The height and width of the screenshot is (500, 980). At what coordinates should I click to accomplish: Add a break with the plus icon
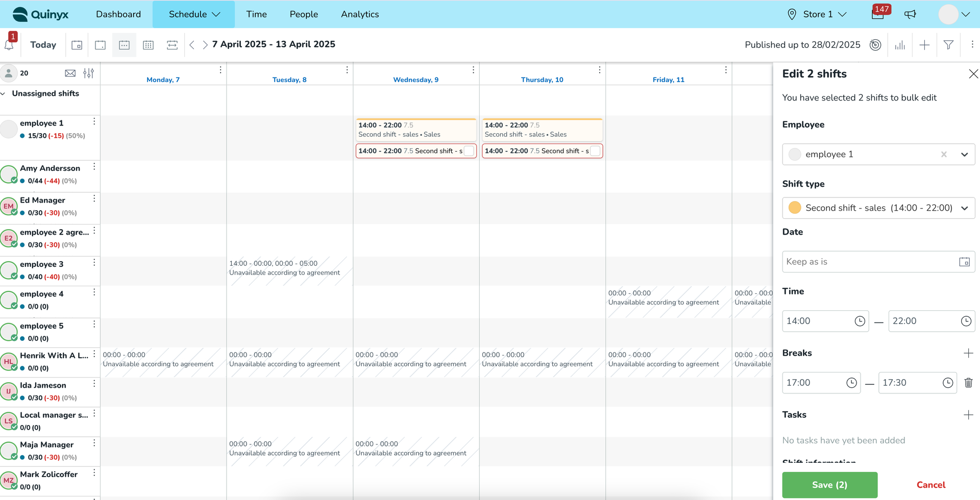click(968, 353)
